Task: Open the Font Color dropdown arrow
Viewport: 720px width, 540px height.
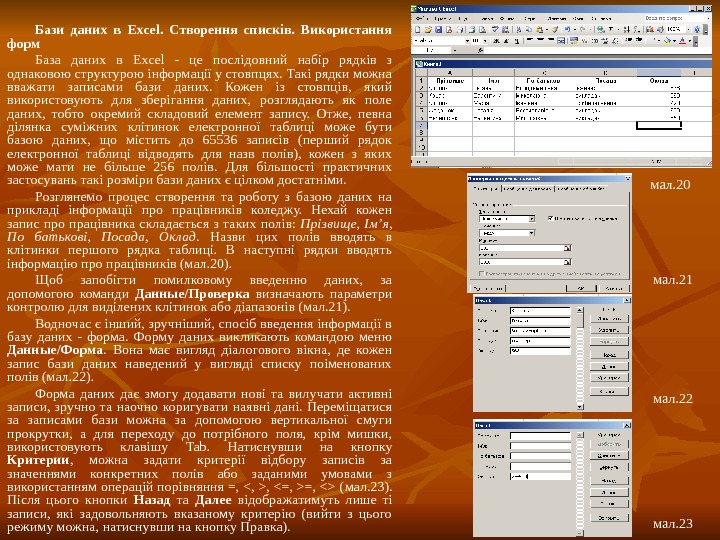Action: (x=690, y=40)
